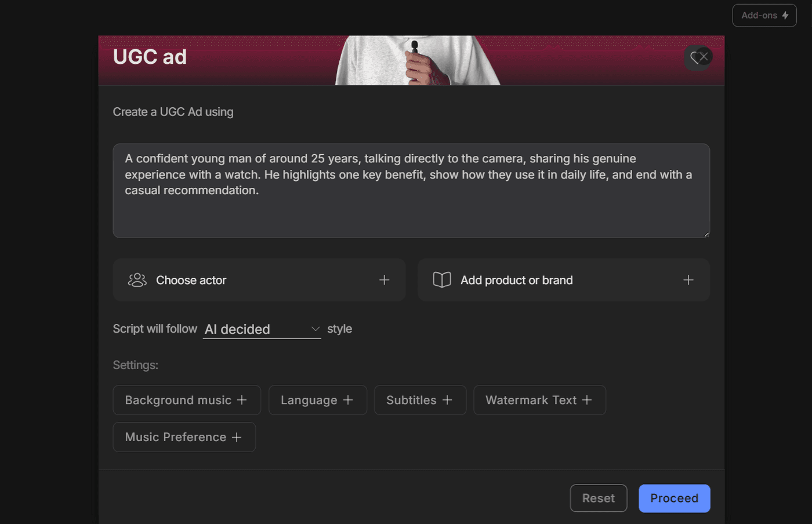Enable Subtitles for the ad
The width and height of the screenshot is (812, 524).
click(420, 400)
